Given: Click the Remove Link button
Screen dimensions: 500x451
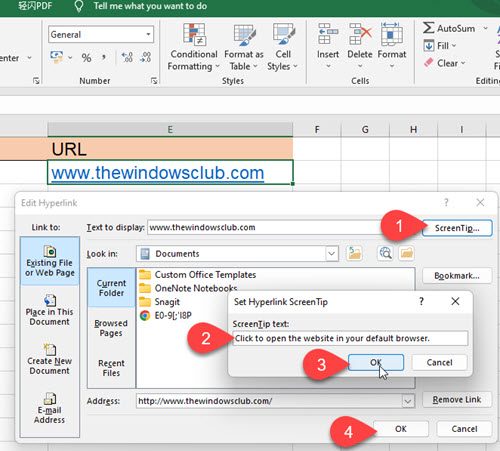Looking at the screenshot, I should [x=457, y=399].
